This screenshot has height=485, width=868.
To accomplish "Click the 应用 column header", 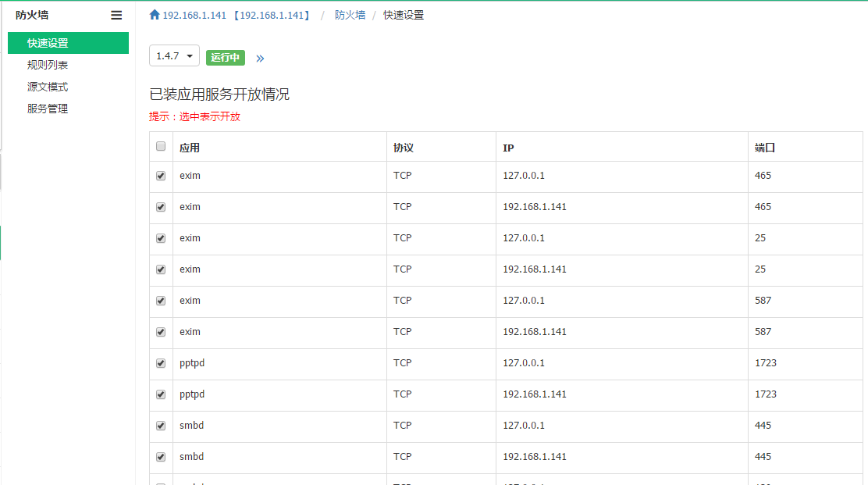I will (190, 148).
